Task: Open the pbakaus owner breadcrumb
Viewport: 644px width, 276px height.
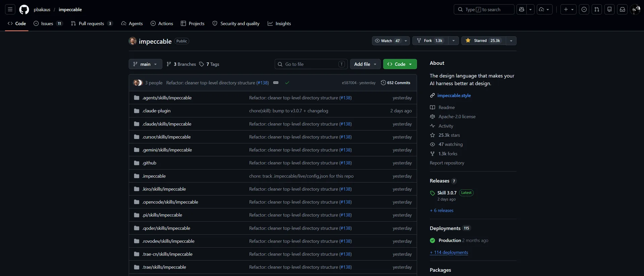Action: 42,9
